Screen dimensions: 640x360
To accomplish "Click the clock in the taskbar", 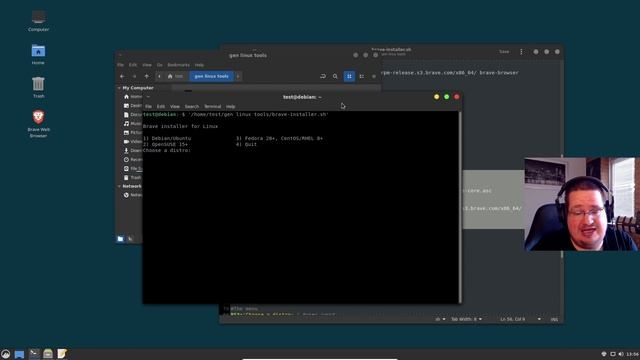I will click(x=633, y=354).
